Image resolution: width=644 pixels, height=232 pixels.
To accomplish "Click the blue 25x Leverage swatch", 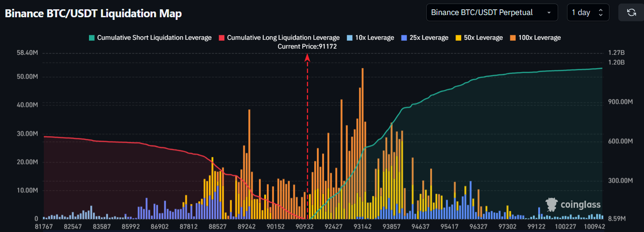I will pos(404,38).
